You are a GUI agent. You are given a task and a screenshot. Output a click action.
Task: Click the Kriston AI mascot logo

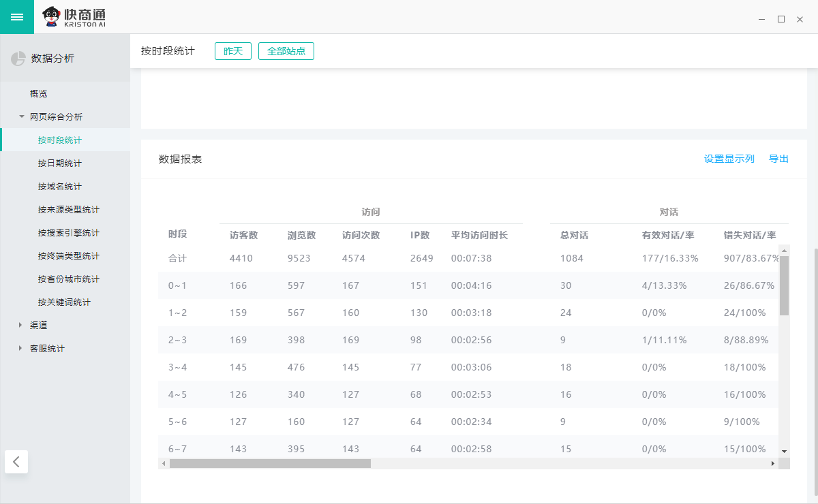pyautogui.click(x=50, y=17)
